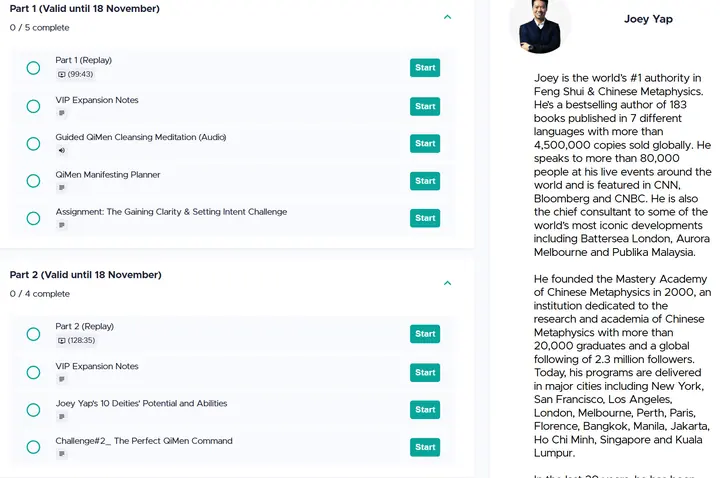The height and width of the screenshot is (478, 720).
Task: Click the document icon under 10 Deities' Potential
Action: 62,416
